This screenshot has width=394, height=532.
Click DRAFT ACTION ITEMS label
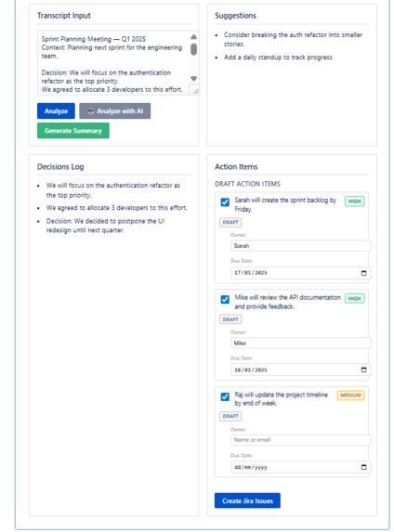tap(247, 184)
